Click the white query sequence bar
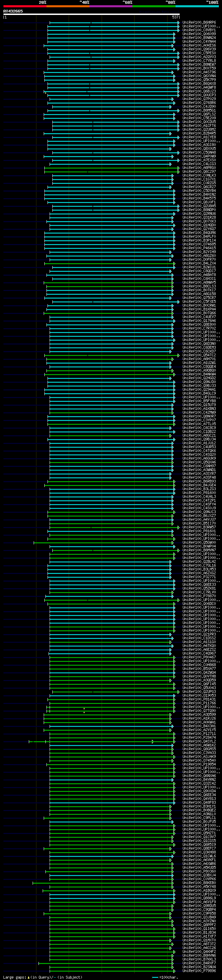 point(91,15)
